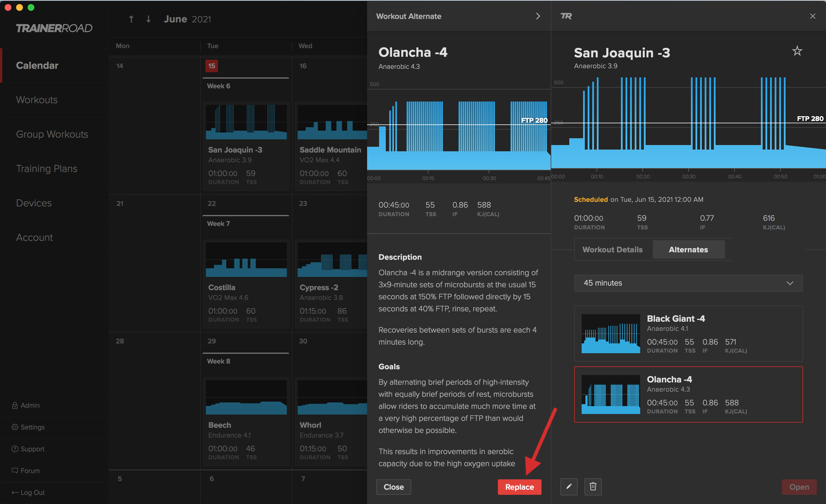Click the June 2021 month heading
Image resolution: width=826 pixels, height=504 pixels.
(x=187, y=19)
